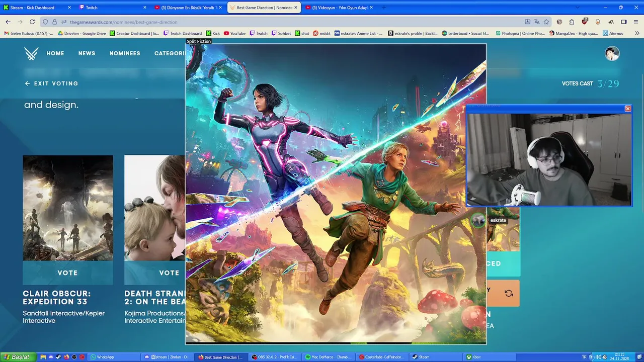
Task: Close the Best Game Direction tab
Action: pyautogui.click(x=296, y=8)
